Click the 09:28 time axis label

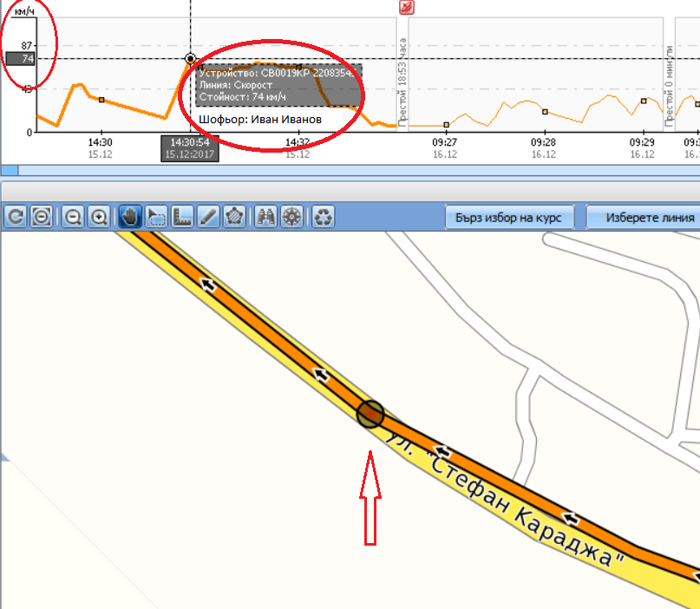click(x=543, y=142)
